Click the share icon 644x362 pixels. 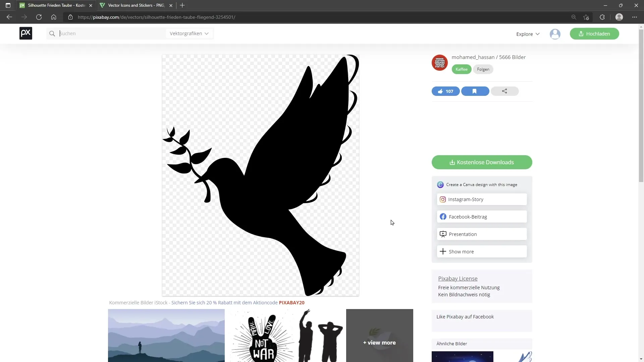pyautogui.click(x=505, y=91)
